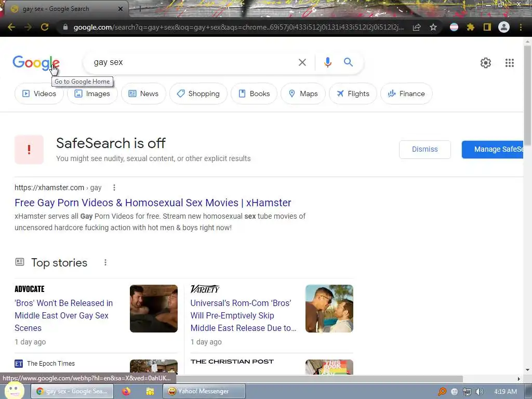
Task: Switch to the News search filter
Action: coord(143,94)
